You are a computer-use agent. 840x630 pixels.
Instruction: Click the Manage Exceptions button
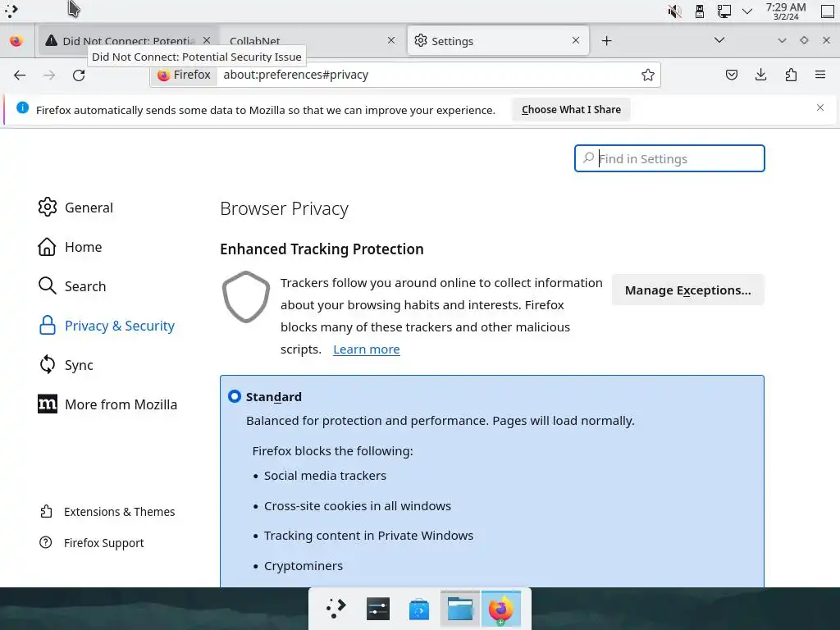(x=688, y=290)
